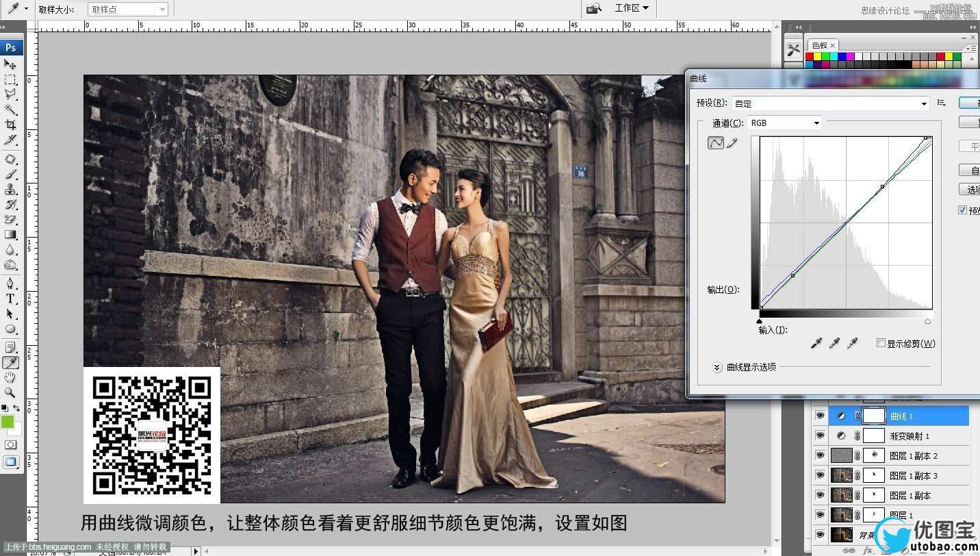Select the Move tool
Viewport: 980px width, 556px height.
point(10,64)
